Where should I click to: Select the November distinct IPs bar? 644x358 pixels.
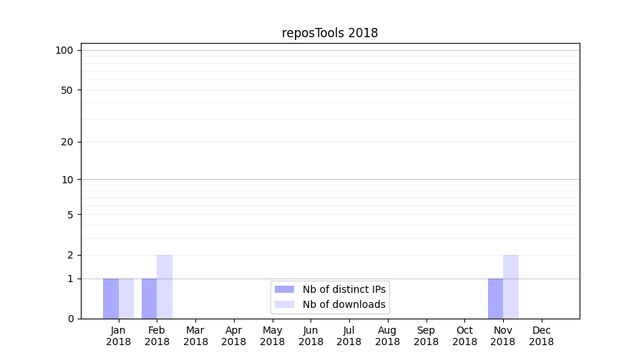[x=495, y=299]
